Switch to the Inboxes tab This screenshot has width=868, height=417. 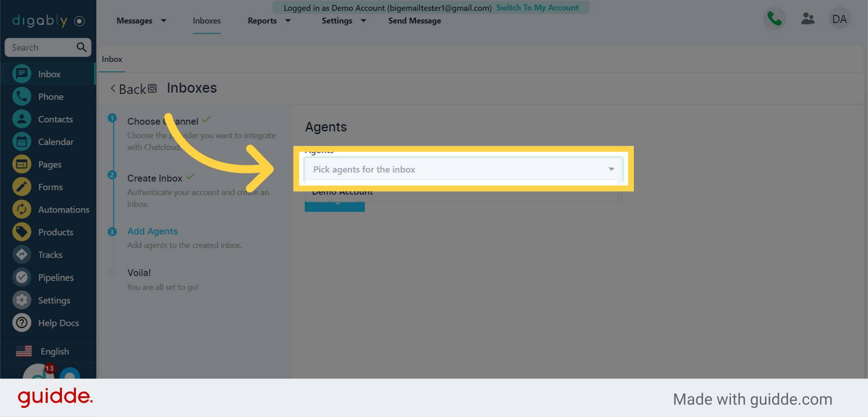pyautogui.click(x=207, y=20)
